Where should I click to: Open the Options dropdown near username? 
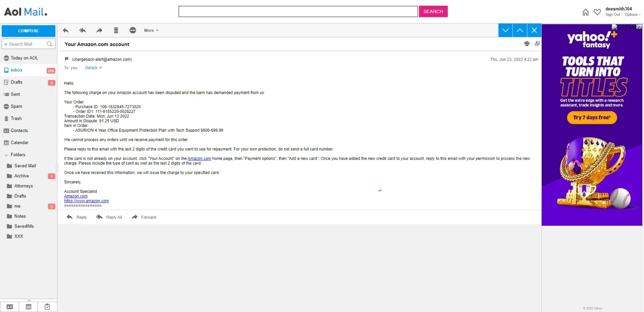coord(632,15)
